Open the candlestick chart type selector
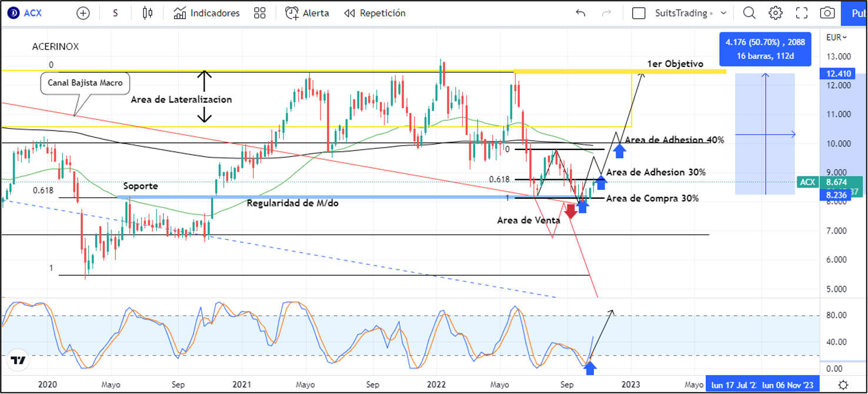This screenshot has width=868, height=394. [148, 13]
